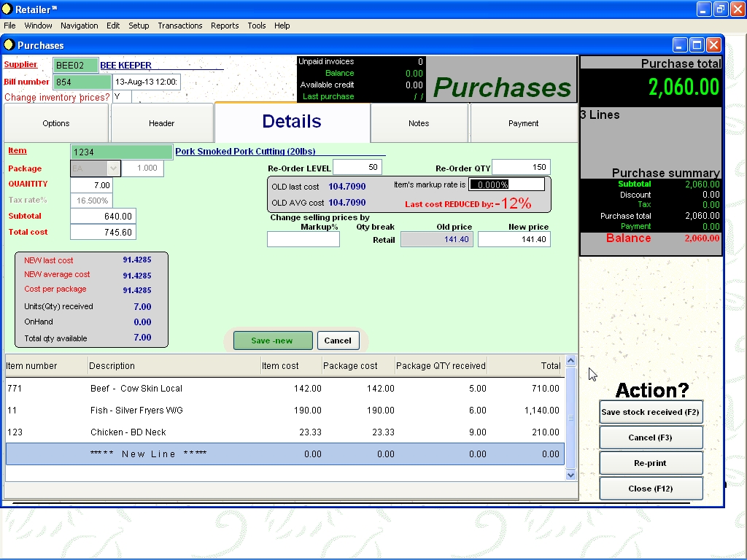
Task: Open the Notes tab
Action: tap(419, 123)
